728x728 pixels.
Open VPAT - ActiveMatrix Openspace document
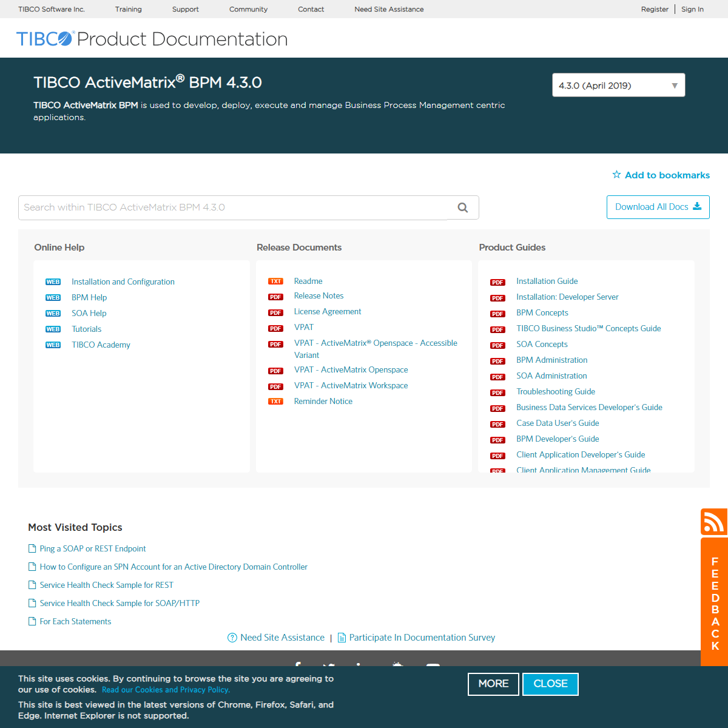tap(351, 369)
